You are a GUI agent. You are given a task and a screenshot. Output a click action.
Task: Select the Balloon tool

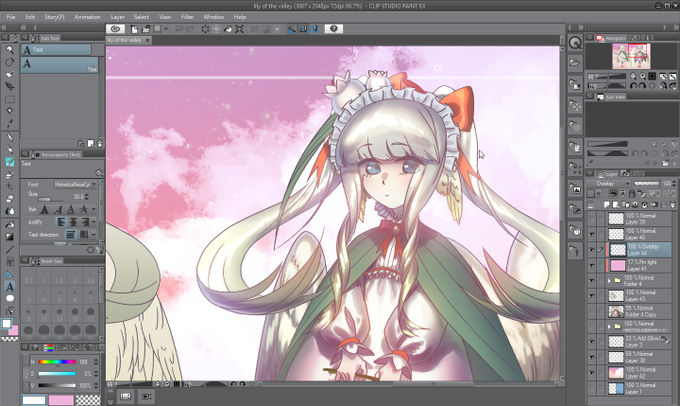click(10, 298)
